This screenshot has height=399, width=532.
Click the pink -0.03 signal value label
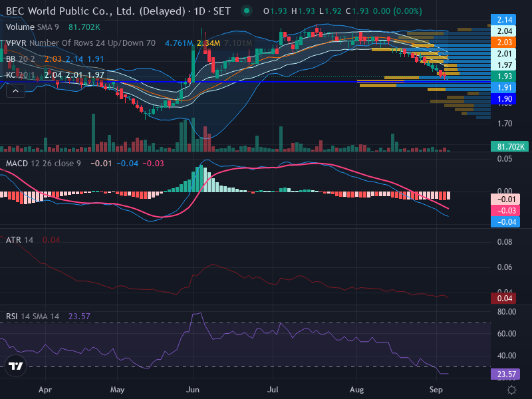pos(505,211)
